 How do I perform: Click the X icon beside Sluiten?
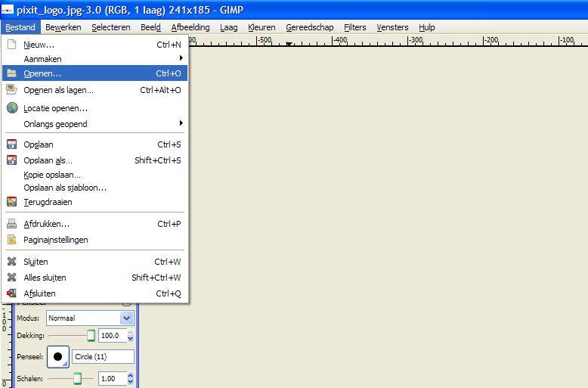pyautogui.click(x=11, y=262)
